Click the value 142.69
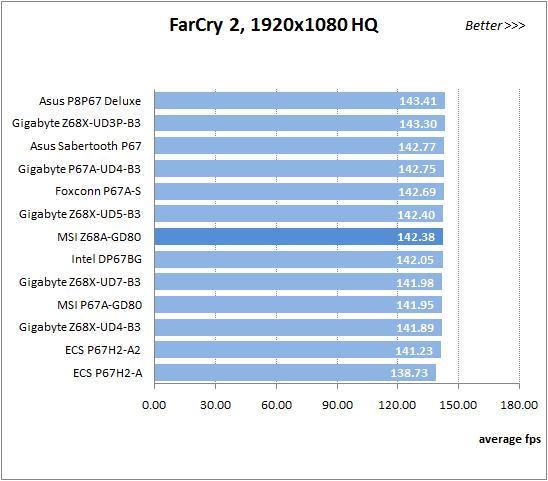 417,192
